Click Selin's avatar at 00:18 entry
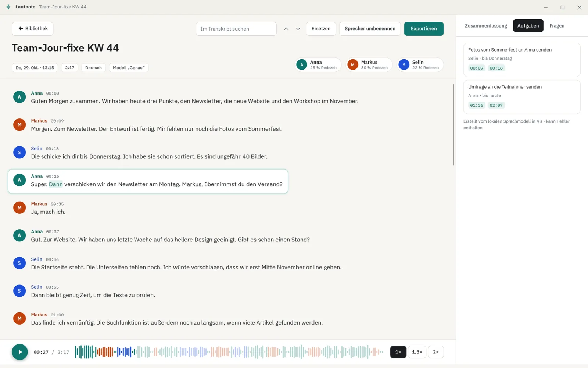Screen dimensions: 588x368 coord(19,152)
